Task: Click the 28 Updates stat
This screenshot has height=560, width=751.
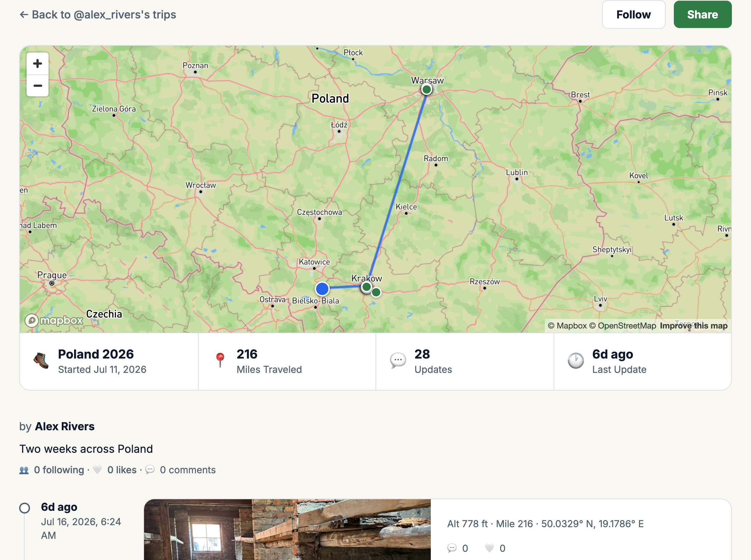Action: click(465, 361)
